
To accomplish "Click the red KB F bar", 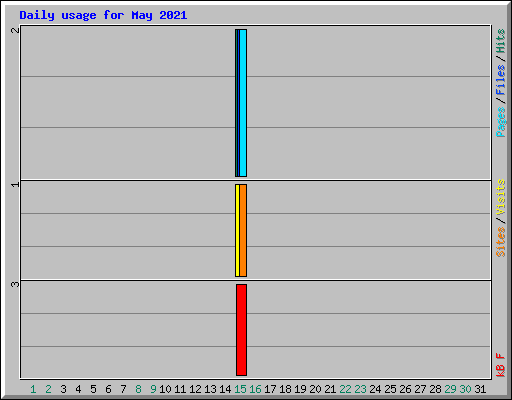I will pyautogui.click(x=242, y=330).
